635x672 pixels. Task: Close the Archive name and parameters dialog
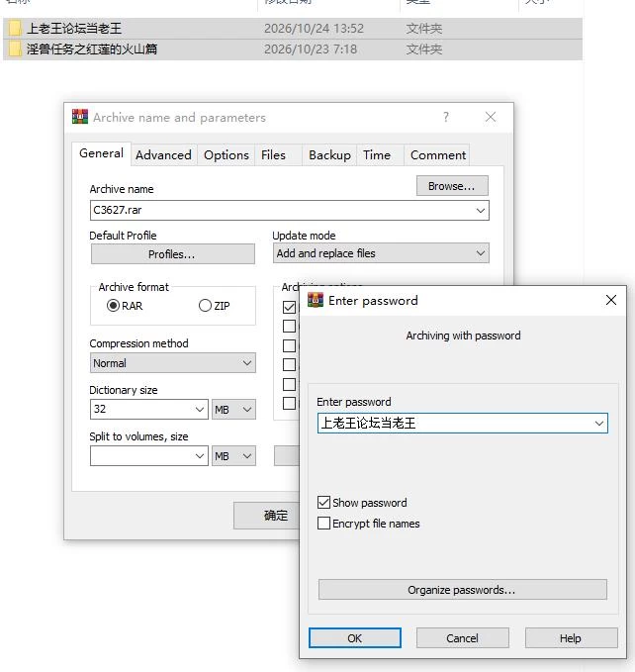[491, 117]
